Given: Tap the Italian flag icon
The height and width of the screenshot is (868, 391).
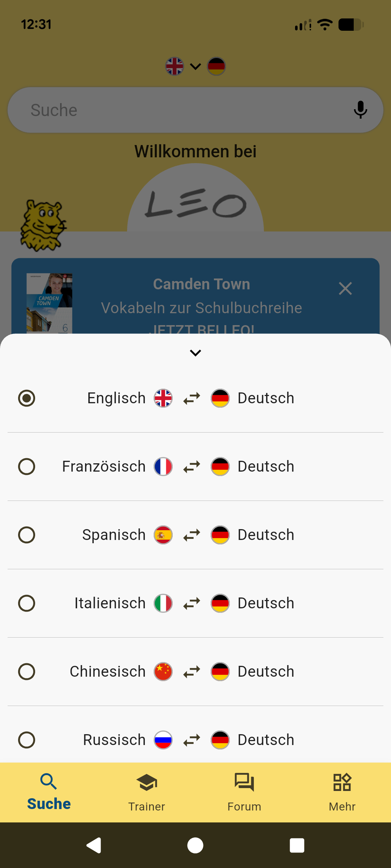Looking at the screenshot, I should (x=163, y=603).
